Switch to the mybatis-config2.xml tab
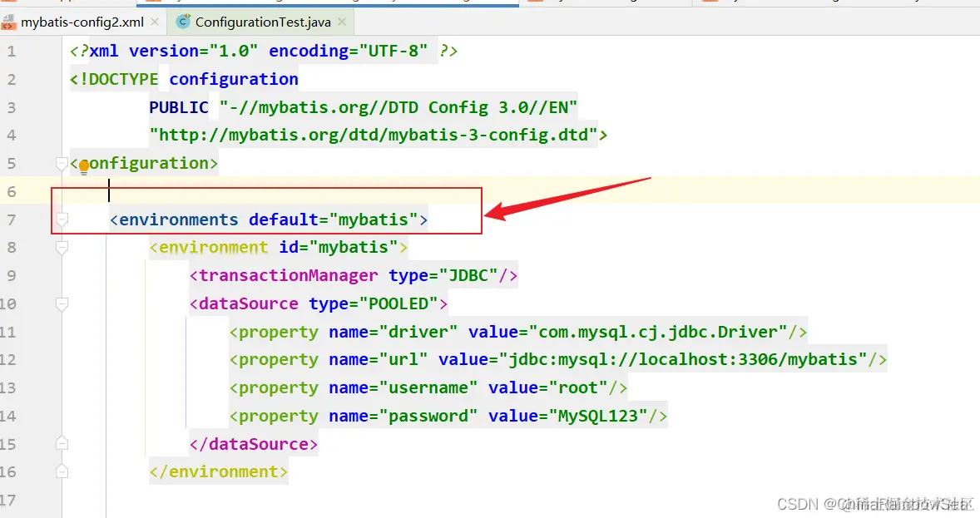 click(x=82, y=22)
